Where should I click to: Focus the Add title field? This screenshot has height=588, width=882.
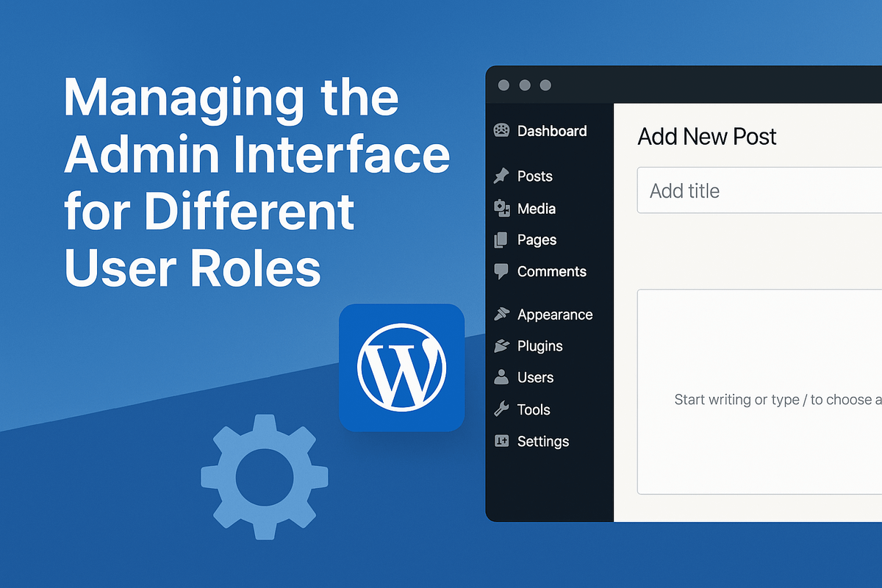[x=759, y=190]
